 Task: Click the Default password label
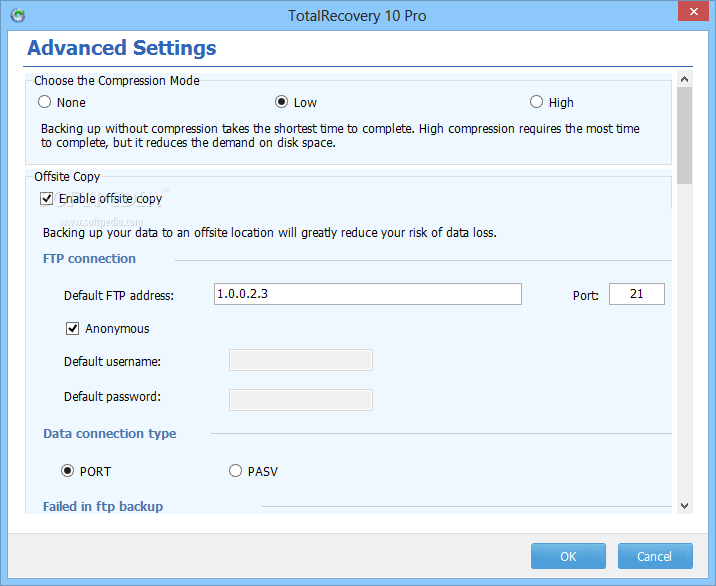point(112,396)
